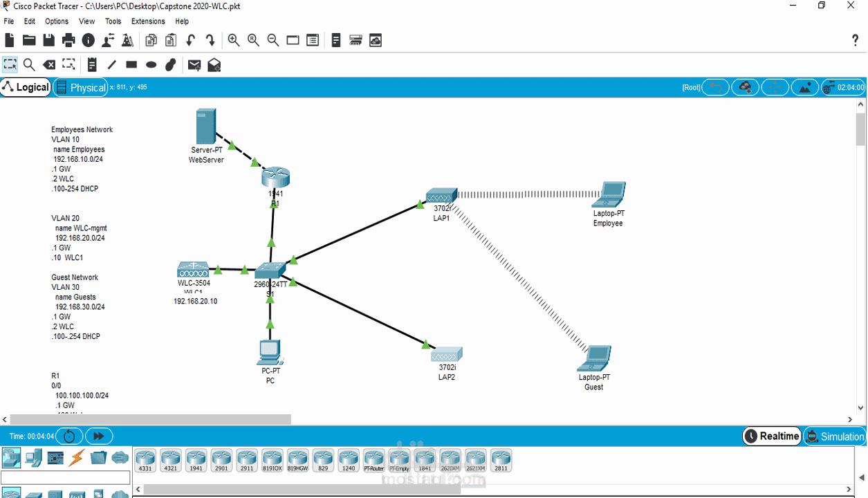Open the cloud image toolbar icon
Image resolution: width=868 pixels, height=498 pixels.
[x=376, y=40]
